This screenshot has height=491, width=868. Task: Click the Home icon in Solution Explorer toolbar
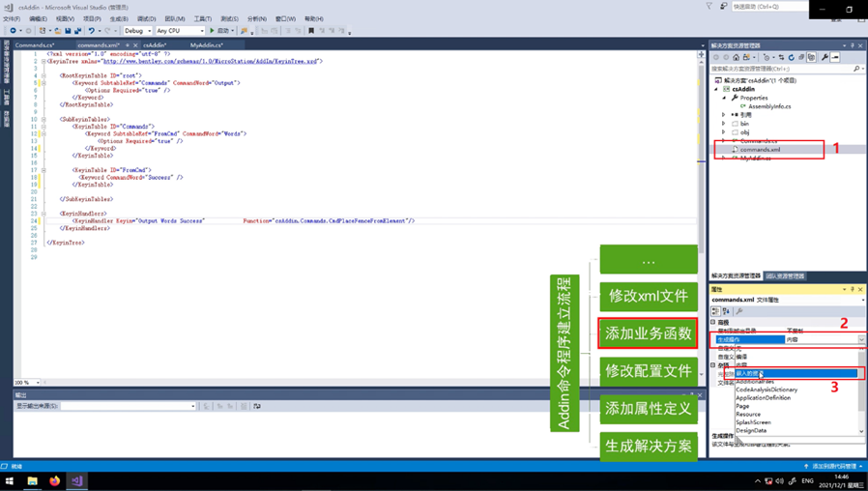coord(736,57)
